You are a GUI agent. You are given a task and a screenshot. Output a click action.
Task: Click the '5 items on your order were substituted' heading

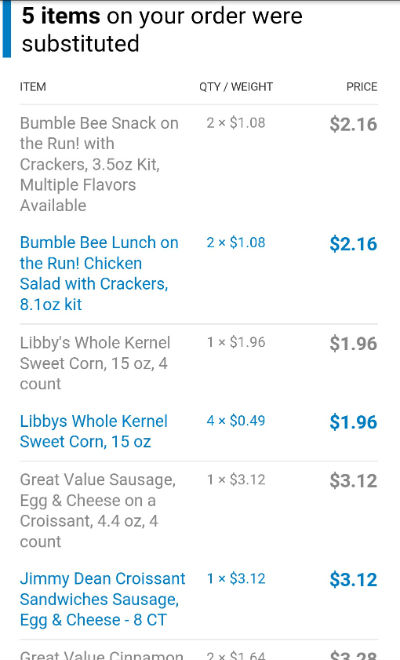(x=162, y=29)
